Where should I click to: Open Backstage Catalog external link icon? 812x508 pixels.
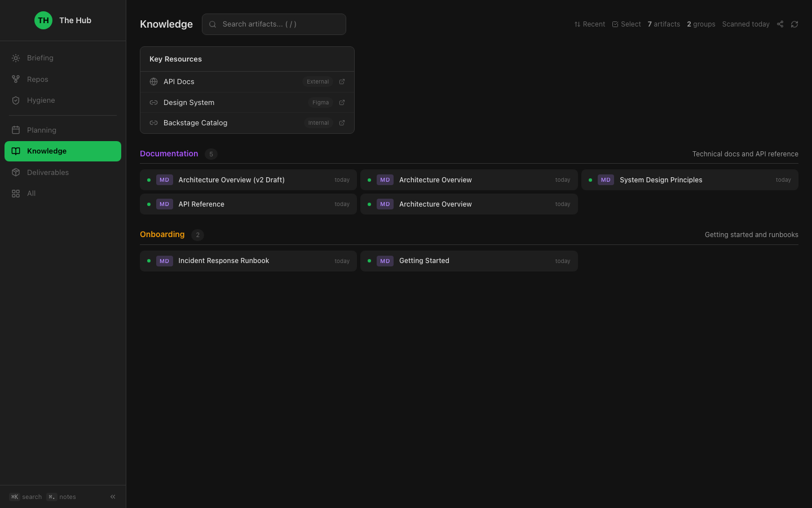point(342,123)
